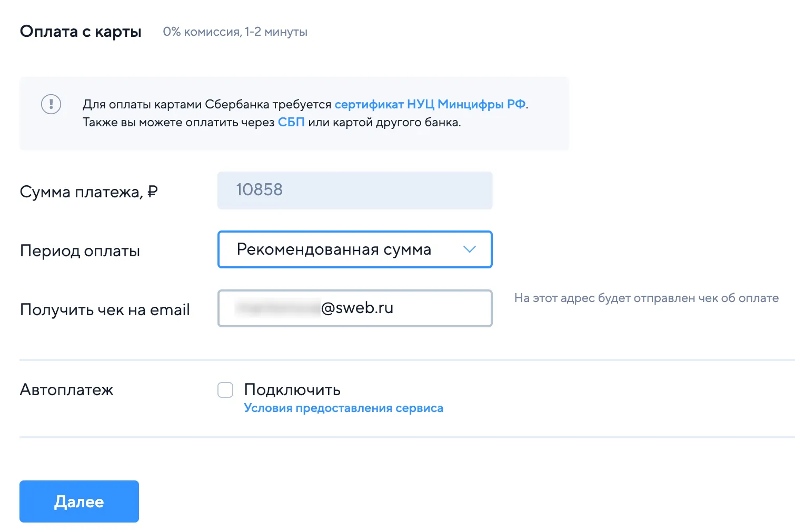The image size is (795, 532).
Task: Enable the Подключить autopayment checkbox
Action: (x=225, y=390)
